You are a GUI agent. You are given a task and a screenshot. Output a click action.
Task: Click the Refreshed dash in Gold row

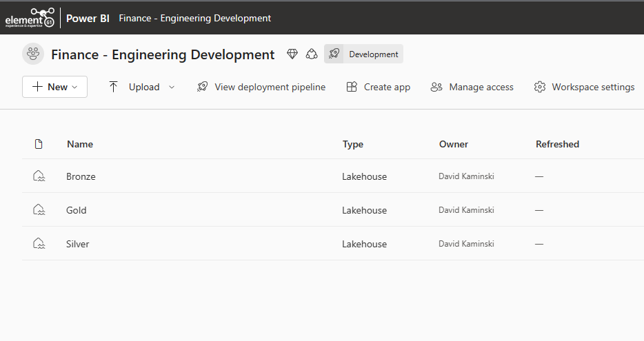coord(539,210)
